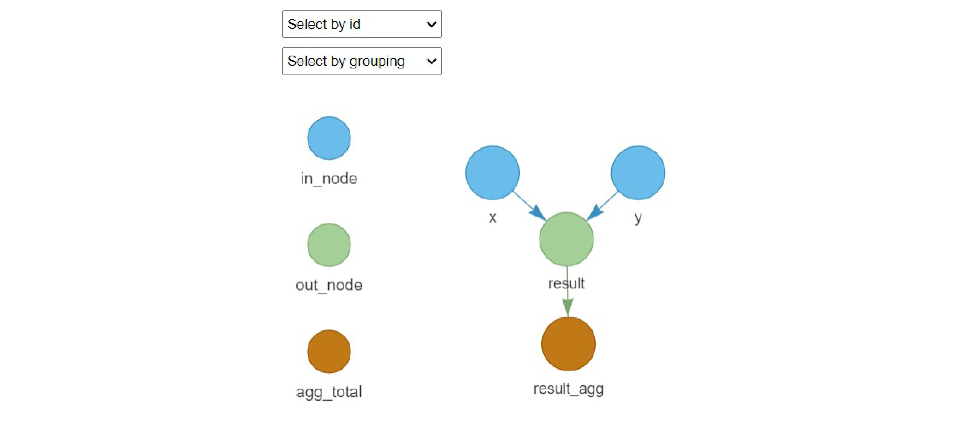Image resolution: width=980 pixels, height=422 pixels.
Task: Open the Select by id dropdown
Action: point(361,24)
